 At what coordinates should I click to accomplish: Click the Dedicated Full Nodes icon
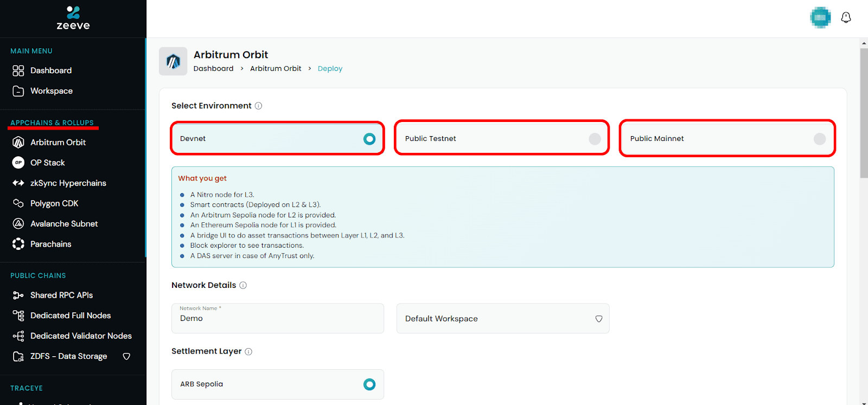click(18, 316)
